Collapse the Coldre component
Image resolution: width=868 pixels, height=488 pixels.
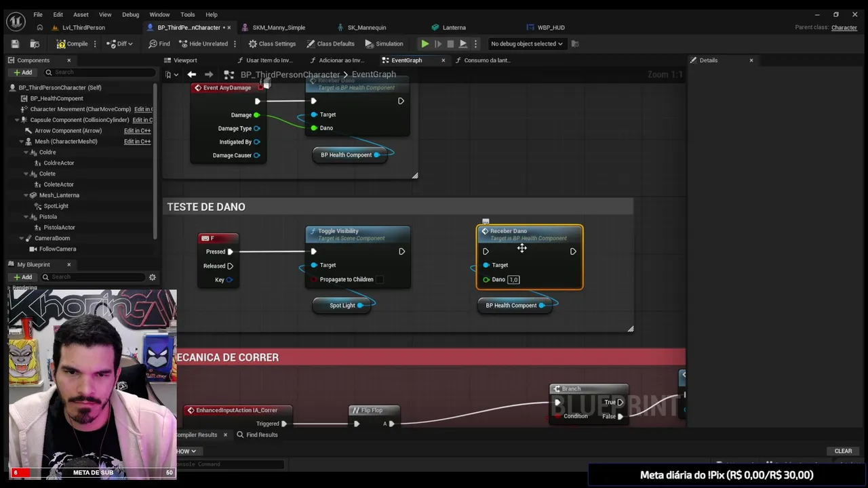26,152
